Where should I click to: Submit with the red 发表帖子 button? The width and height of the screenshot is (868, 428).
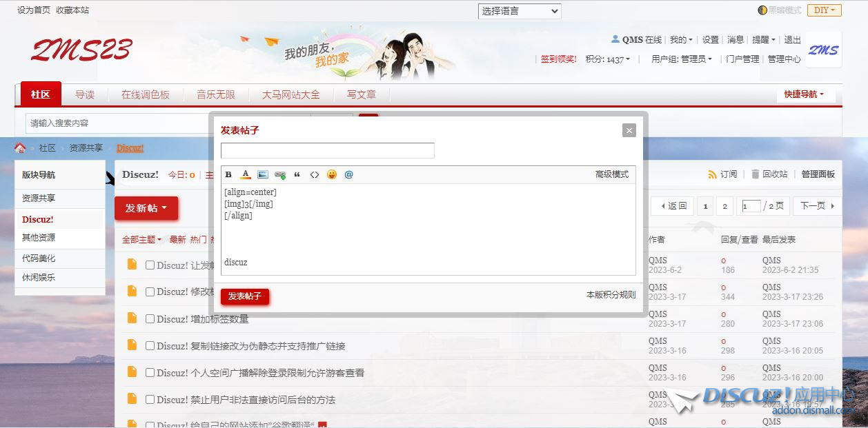coord(245,296)
